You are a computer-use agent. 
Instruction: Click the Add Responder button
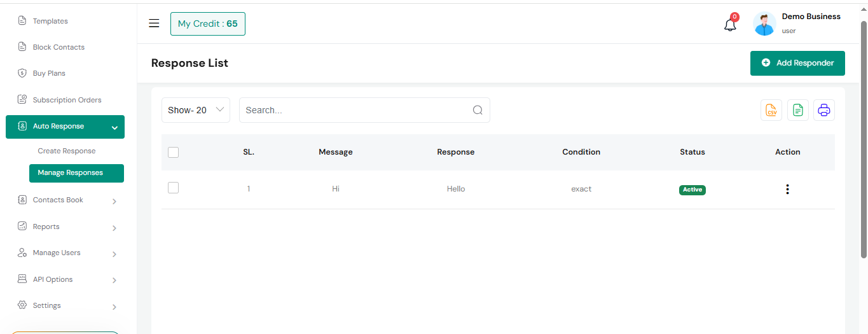(797, 63)
